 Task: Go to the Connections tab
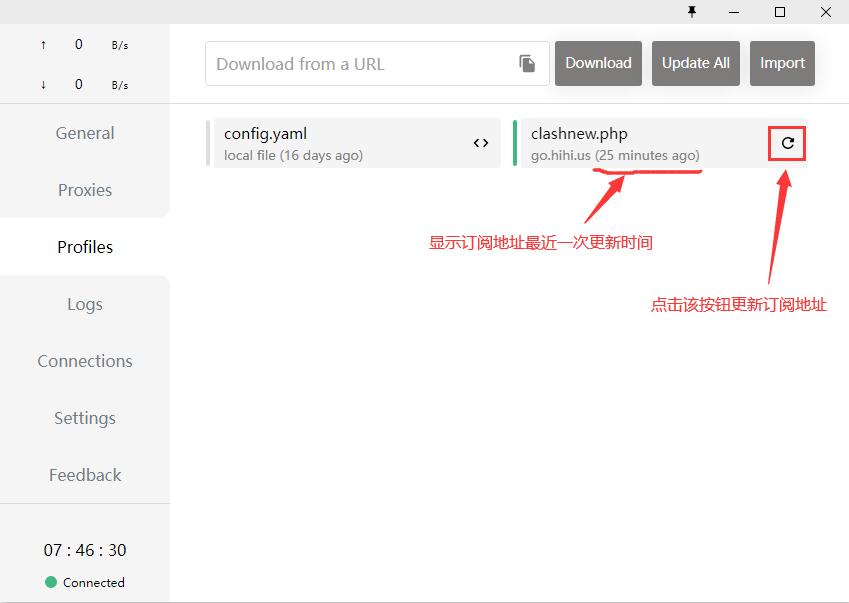pyautogui.click(x=85, y=361)
